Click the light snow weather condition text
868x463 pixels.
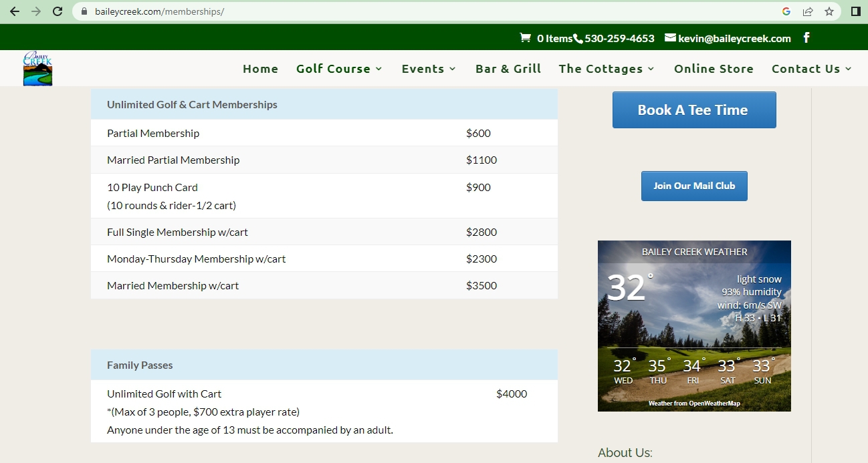point(759,279)
